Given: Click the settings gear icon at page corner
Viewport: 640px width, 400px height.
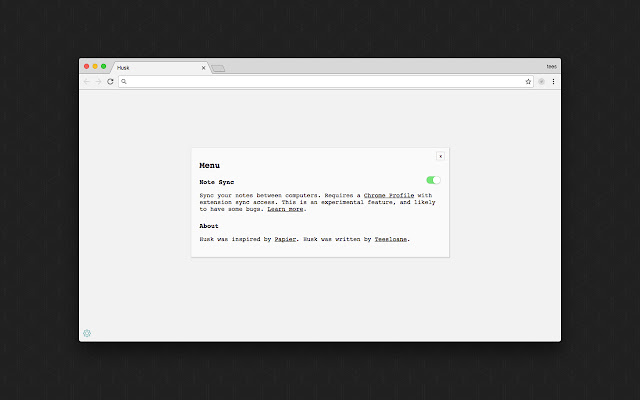Looking at the screenshot, I should pyautogui.click(x=87, y=333).
